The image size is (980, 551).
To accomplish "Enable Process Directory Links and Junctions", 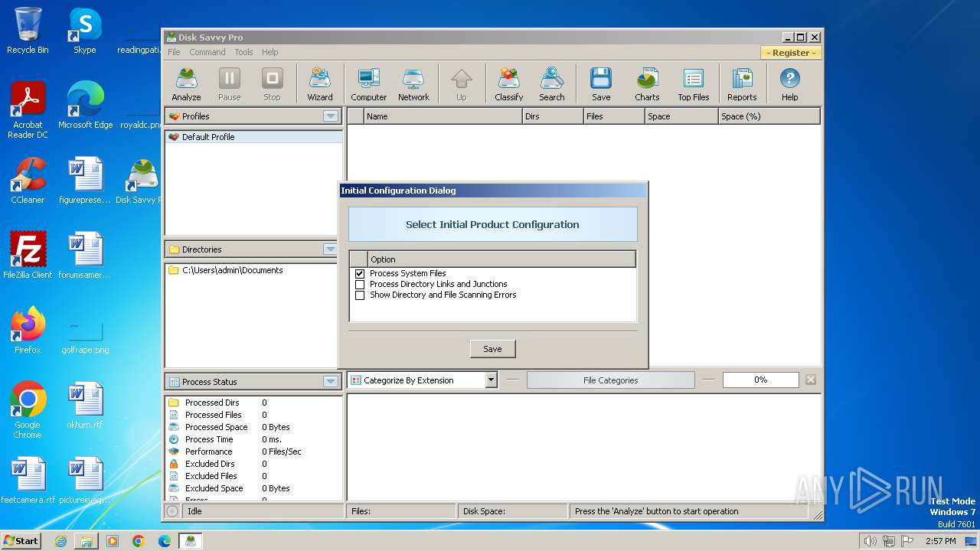I will click(360, 284).
